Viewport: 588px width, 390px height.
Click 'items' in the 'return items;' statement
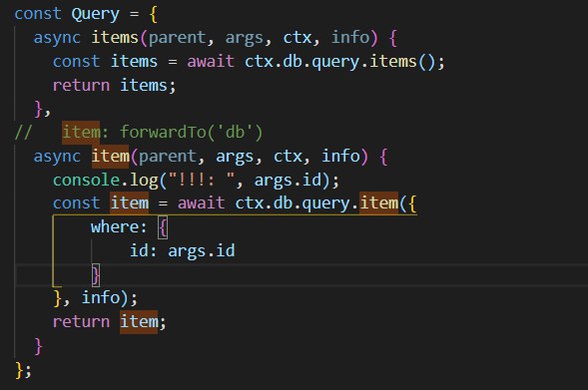143,85
